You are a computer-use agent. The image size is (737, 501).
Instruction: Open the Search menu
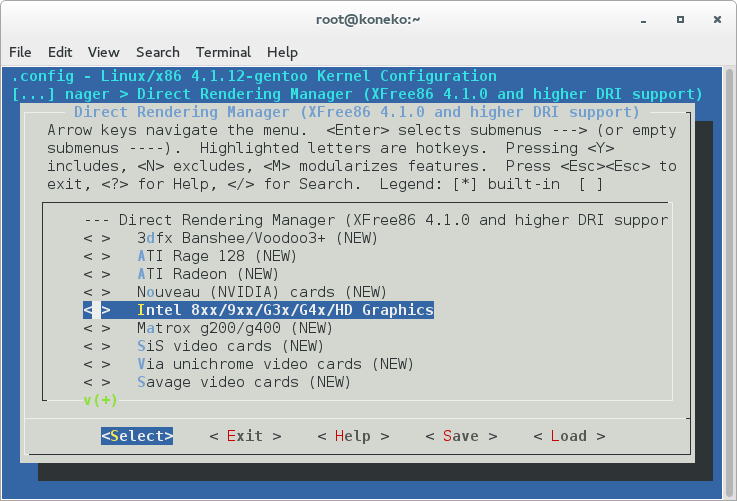157,52
